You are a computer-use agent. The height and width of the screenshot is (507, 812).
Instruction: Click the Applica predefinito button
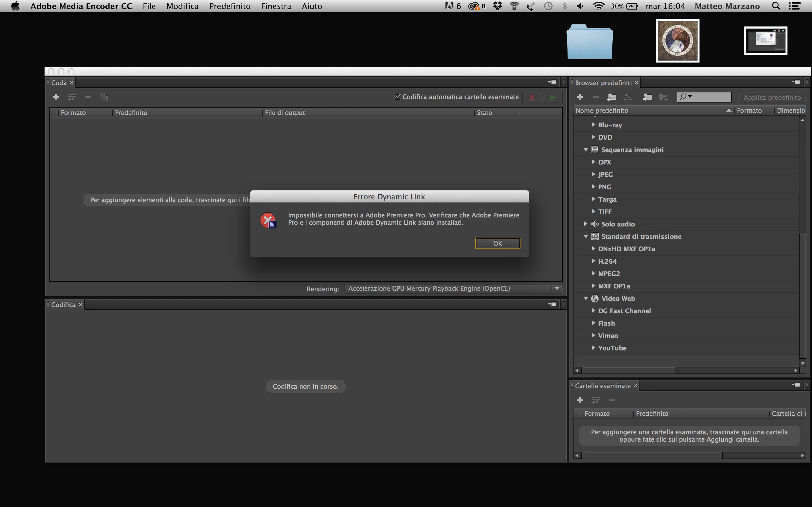tap(772, 97)
